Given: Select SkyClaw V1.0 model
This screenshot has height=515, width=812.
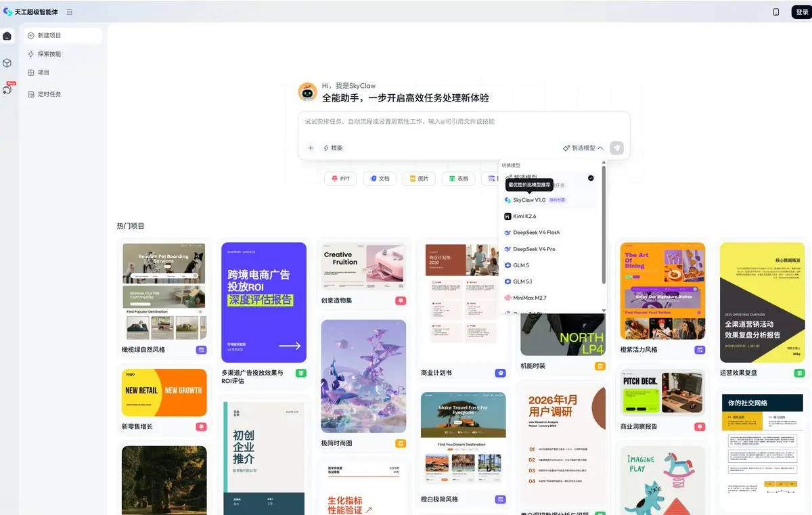Looking at the screenshot, I should pos(549,200).
